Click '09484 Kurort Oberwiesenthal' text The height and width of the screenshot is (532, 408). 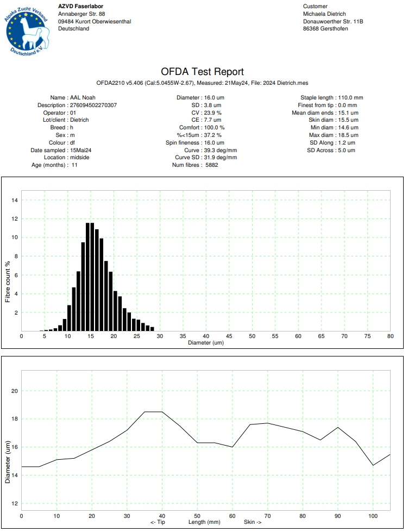point(95,21)
